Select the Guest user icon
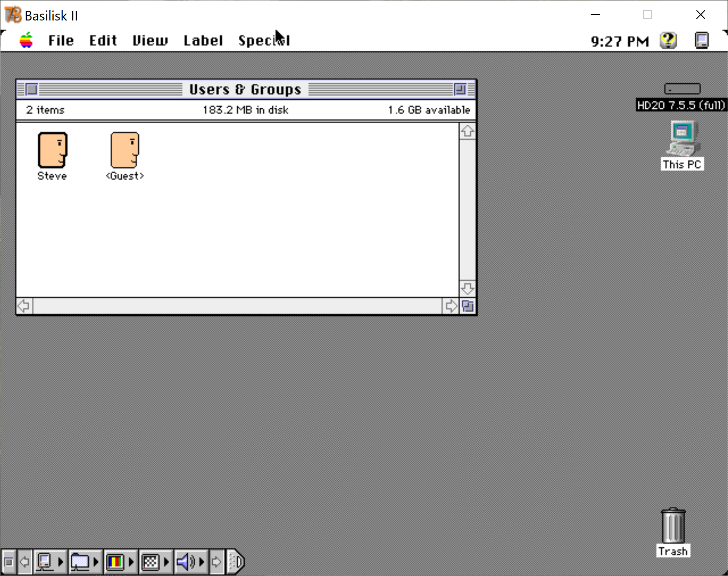 (x=125, y=150)
